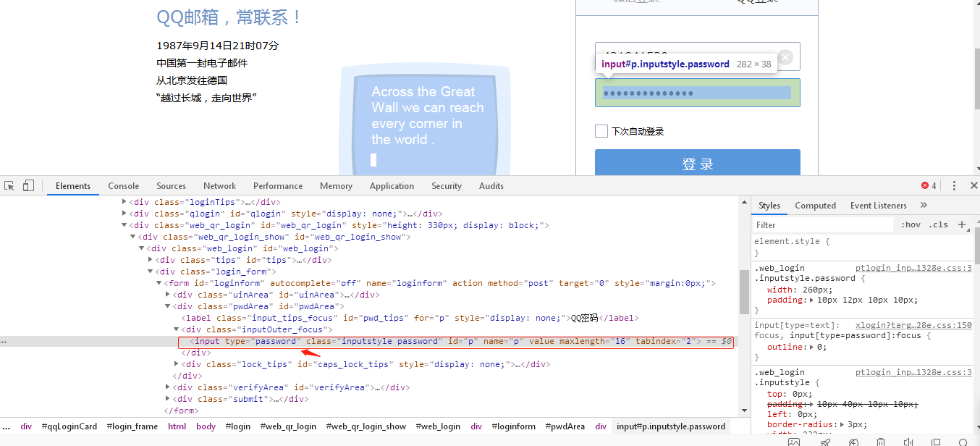Open the Event Listeners tab
The image size is (980, 446).
coord(879,206)
